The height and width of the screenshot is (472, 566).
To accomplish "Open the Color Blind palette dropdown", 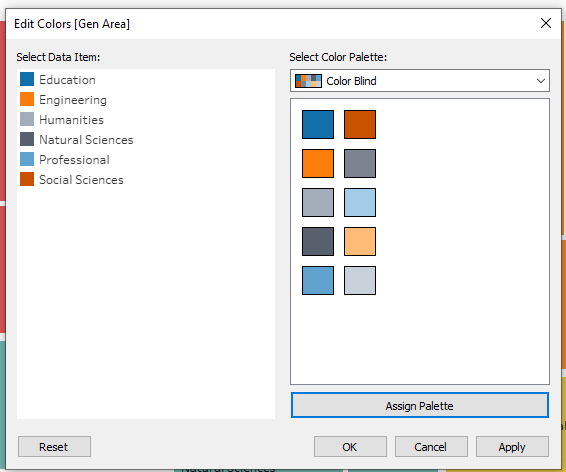I will (x=420, y=80).
